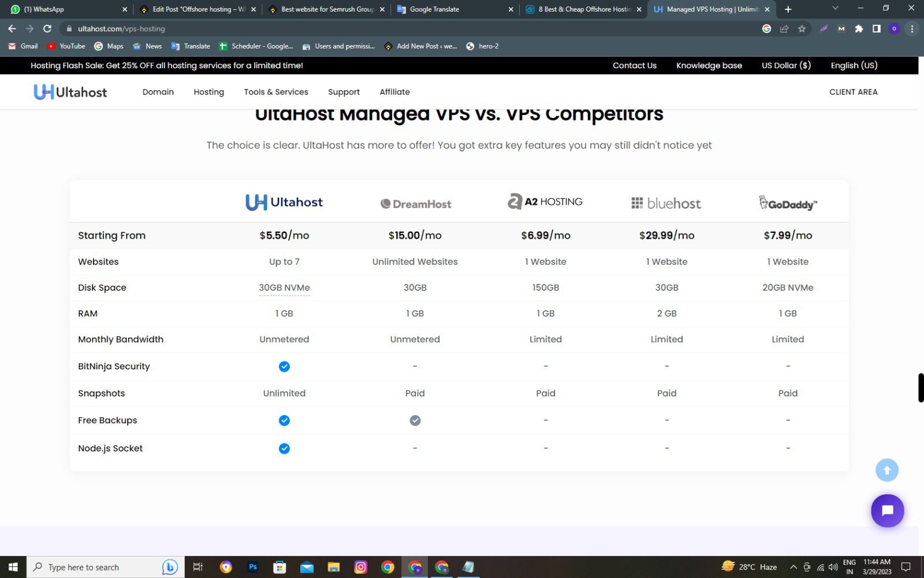Image resolution: width=924 pixels, height=578 pixels.
Task: Open the Windows notification center
Action: point(906,567)
